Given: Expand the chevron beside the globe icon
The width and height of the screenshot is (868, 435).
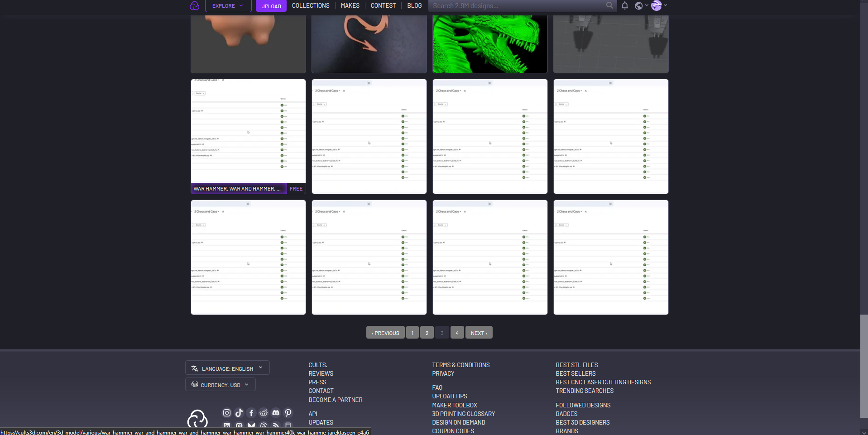Looking at the screenshot, I should point(647,5).
